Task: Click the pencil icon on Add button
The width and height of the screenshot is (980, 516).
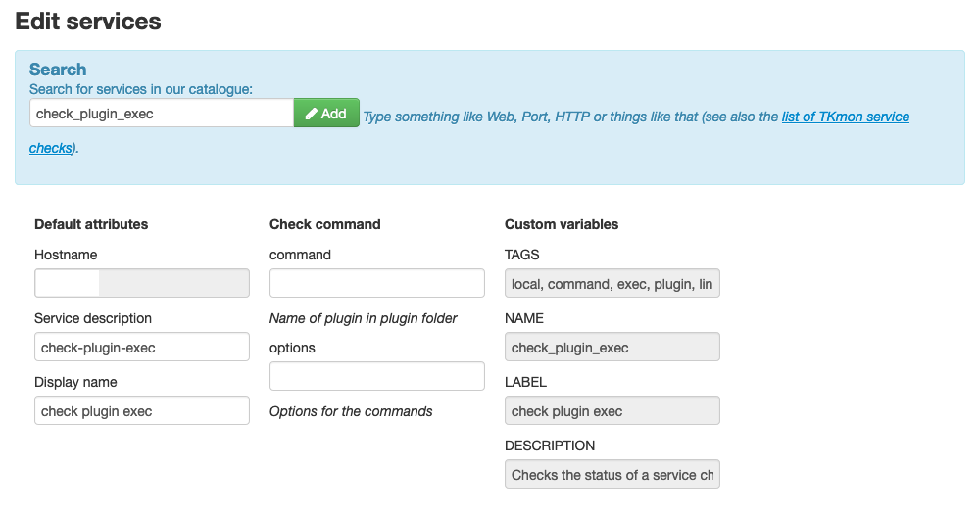Action: tap(311, 114)
